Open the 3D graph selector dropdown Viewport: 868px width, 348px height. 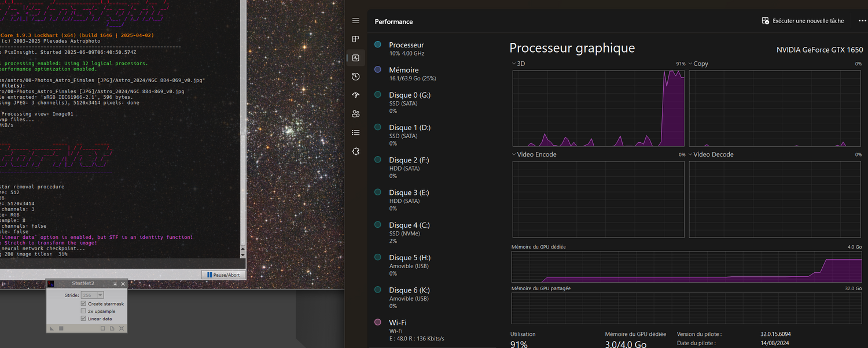point(514,64)
